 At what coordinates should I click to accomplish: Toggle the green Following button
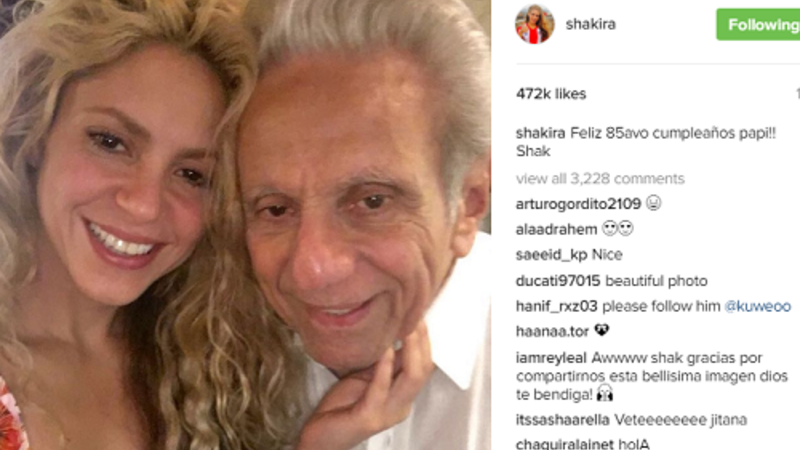point(758,24)
